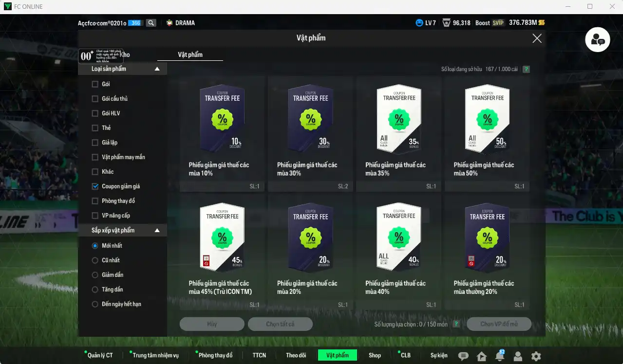Viewport: 623px width, 364px height.
Task: Select the Đến ngày hết hạn radio button
Action: [x=95, y=304]
